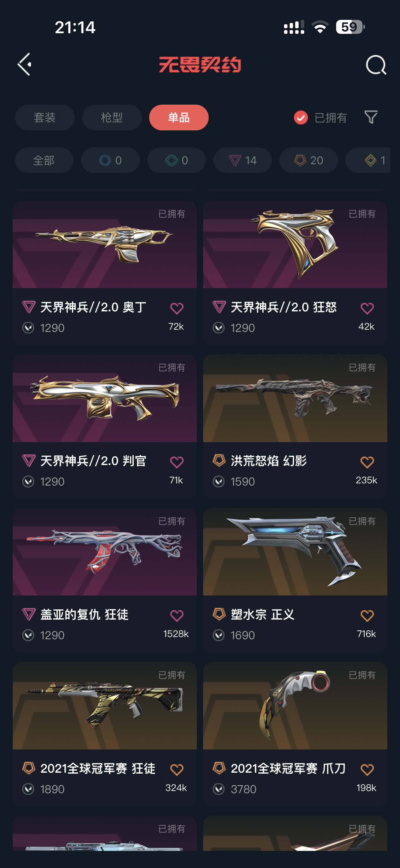Select the 单品 tab
The image size is (400, 868).
click(179, 118)
